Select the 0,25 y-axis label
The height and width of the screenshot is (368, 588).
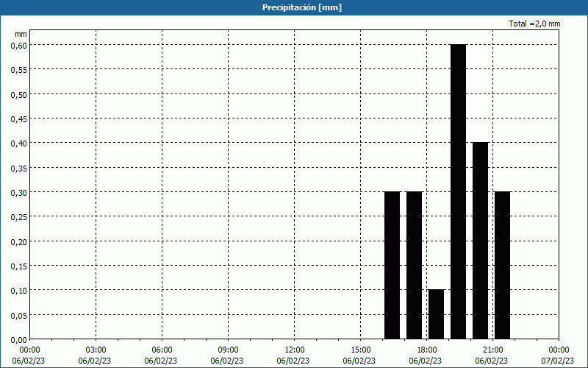[19, 216]
